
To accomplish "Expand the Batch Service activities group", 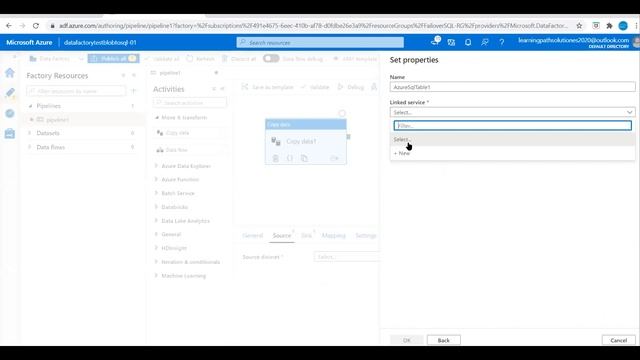I will [156, 193].
